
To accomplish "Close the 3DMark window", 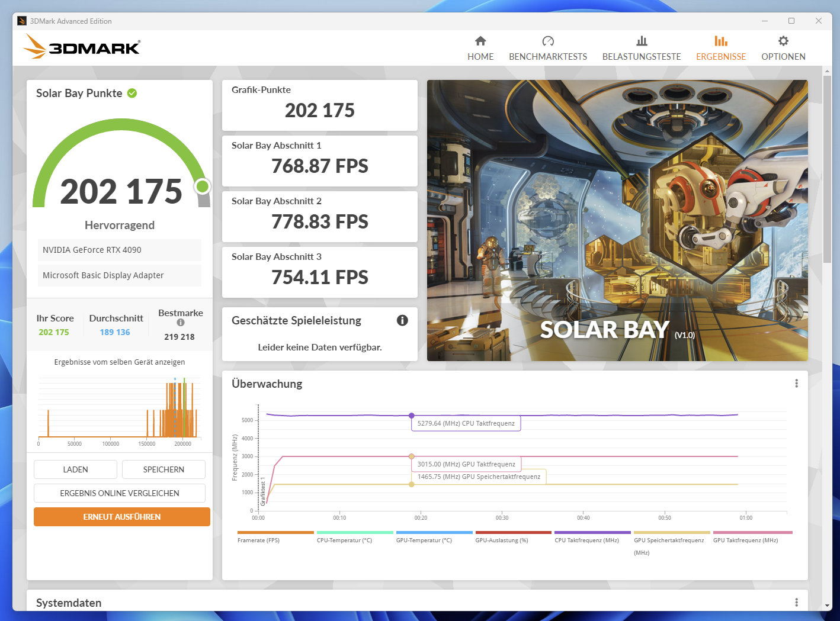I will (x=819, y=21).
